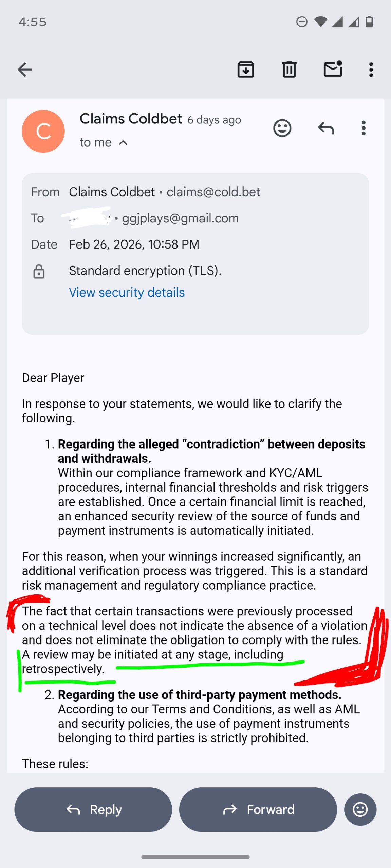
Task: Add an emoji reaction from the message header
Action: [282, 128]
